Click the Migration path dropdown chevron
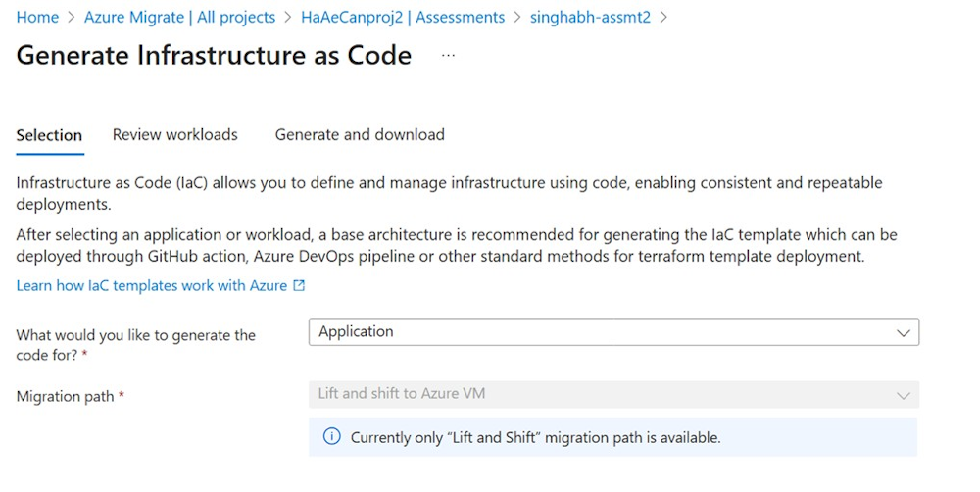980x492 pixels. click(x=903, y=395)
